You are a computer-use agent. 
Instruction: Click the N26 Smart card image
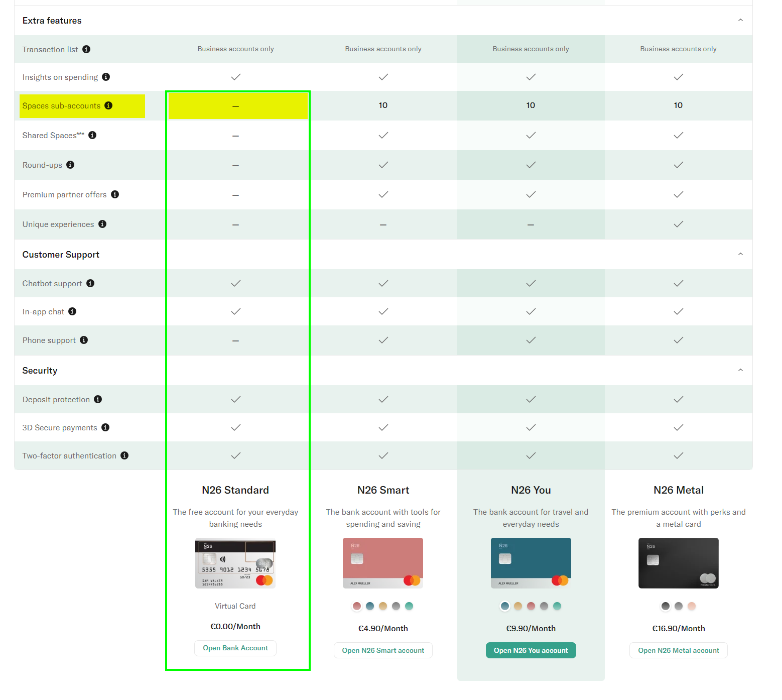pos(383,563)
